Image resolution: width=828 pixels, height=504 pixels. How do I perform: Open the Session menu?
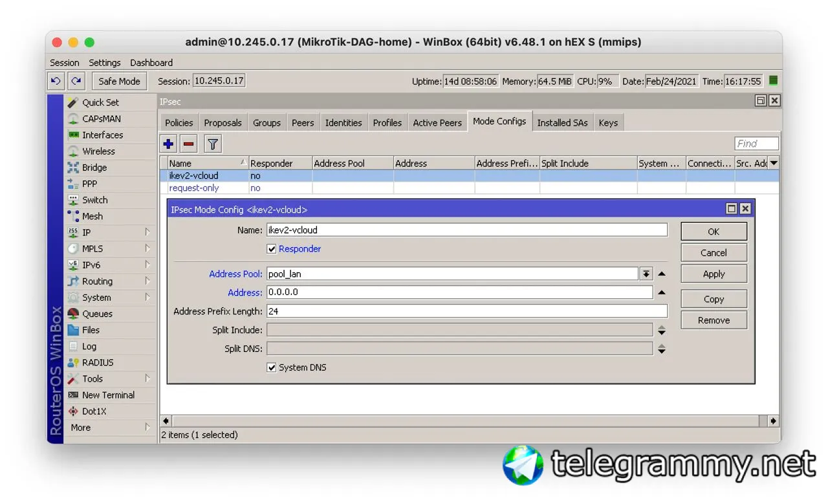(x=65, y=63)
